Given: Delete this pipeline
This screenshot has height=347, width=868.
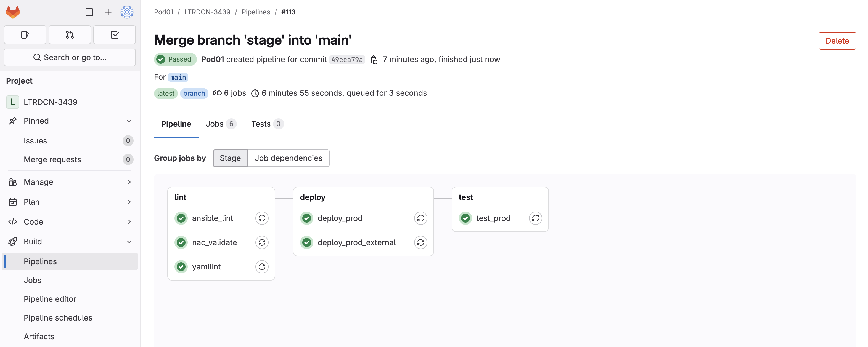Looking at the screenshot, I should [837, 41].
